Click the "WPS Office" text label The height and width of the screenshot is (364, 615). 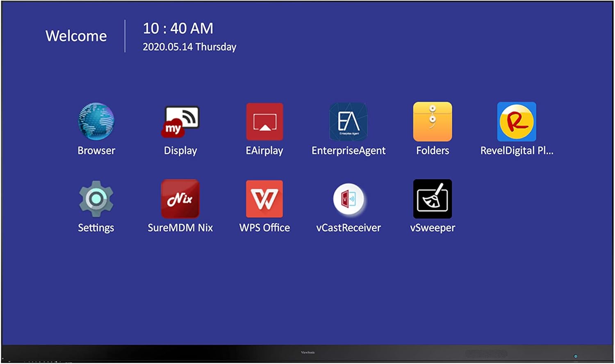pyautogui.click(x=264, y=228)
